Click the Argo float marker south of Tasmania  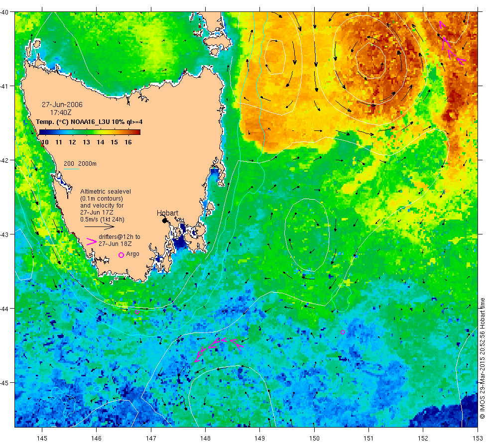(x=137, y=312)
